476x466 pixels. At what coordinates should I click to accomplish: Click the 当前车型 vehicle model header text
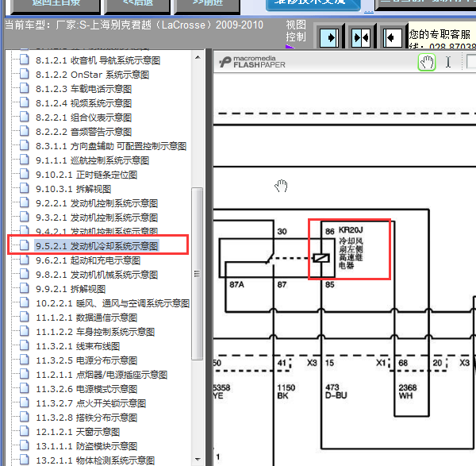[134, 25]
